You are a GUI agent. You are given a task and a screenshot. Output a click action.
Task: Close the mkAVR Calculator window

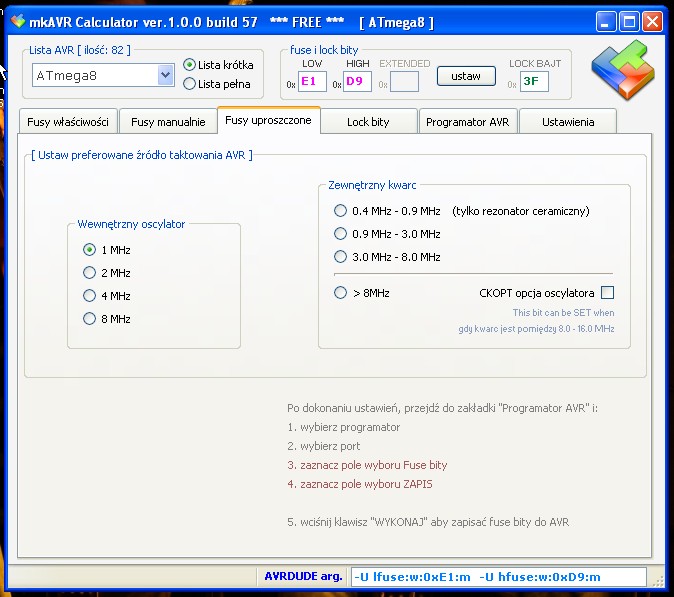(653, 21)
